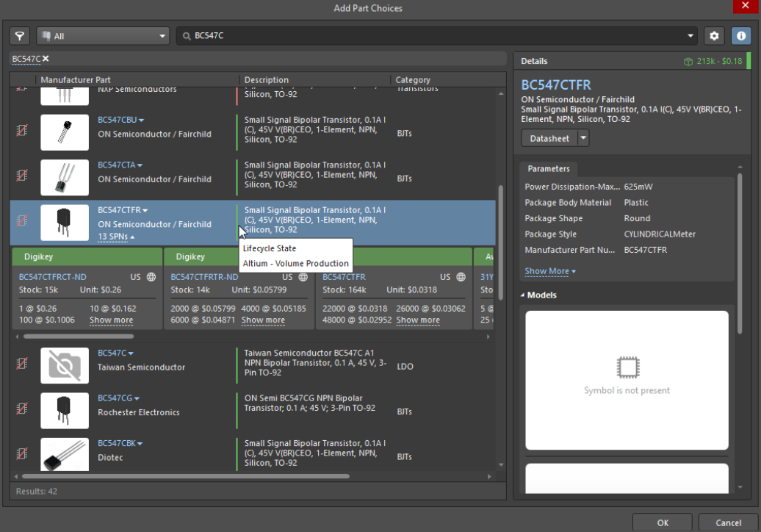Click the first Digikey supplier header
The width and height of the screenshot is (761, 532).
click(87, 256)
